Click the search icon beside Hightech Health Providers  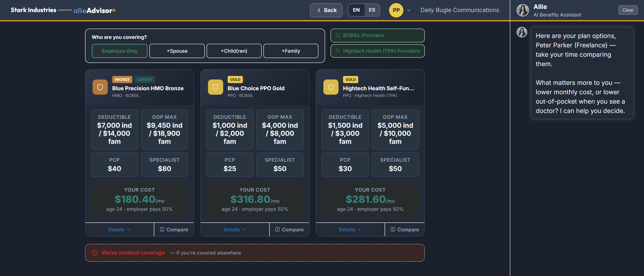pyautogui.click(x=338, y=51)
